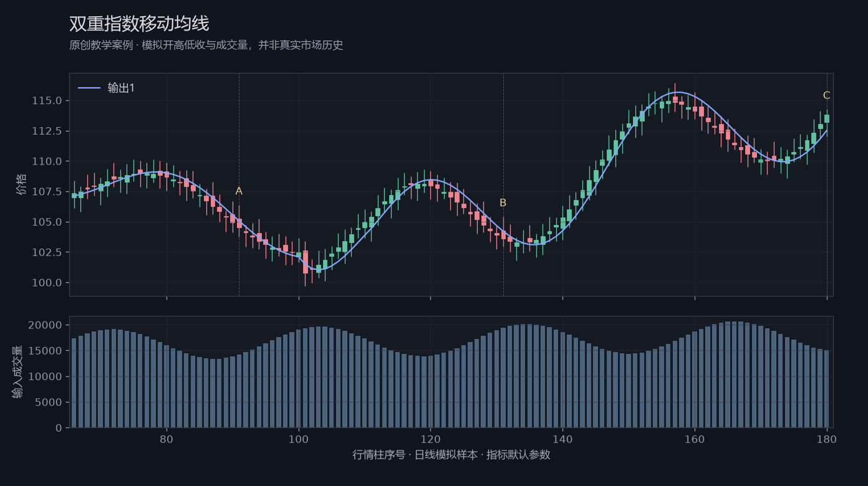Image resolution: width=868 pixels, height=486 pixels.
Task: Select the marker label A on the price chart
Action: coord(239,191)
